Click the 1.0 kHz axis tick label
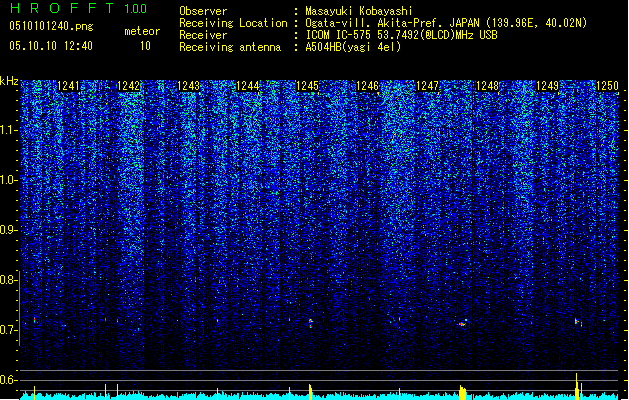Viewport: 629px width, 400px height. 8,180
